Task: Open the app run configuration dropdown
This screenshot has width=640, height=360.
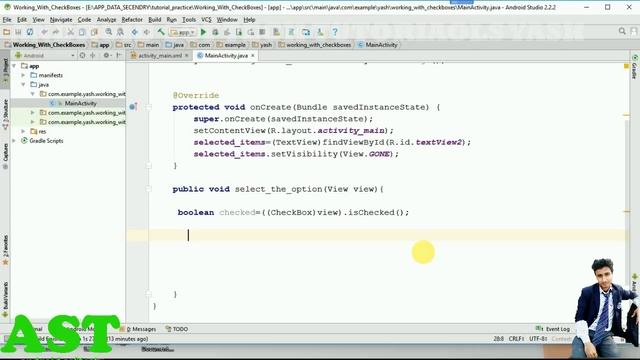Action: pos(182,32)
